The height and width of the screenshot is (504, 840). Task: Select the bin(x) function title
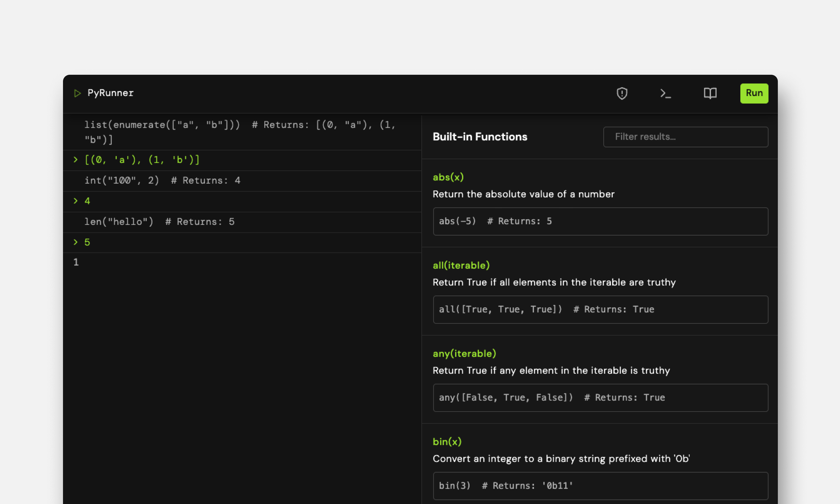447,442
